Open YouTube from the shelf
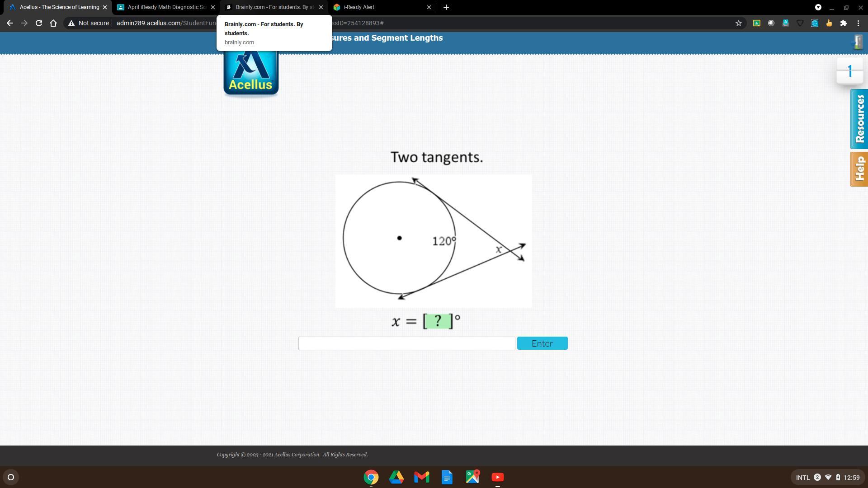This screenshot has height=488, width=868. pyautogui.click(x=497, y=477)
